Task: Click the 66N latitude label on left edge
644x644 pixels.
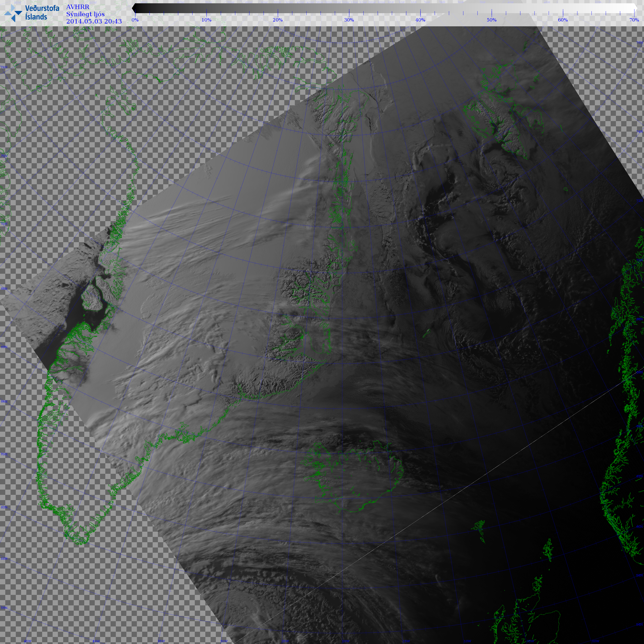Action: click(x=4, y=347)
